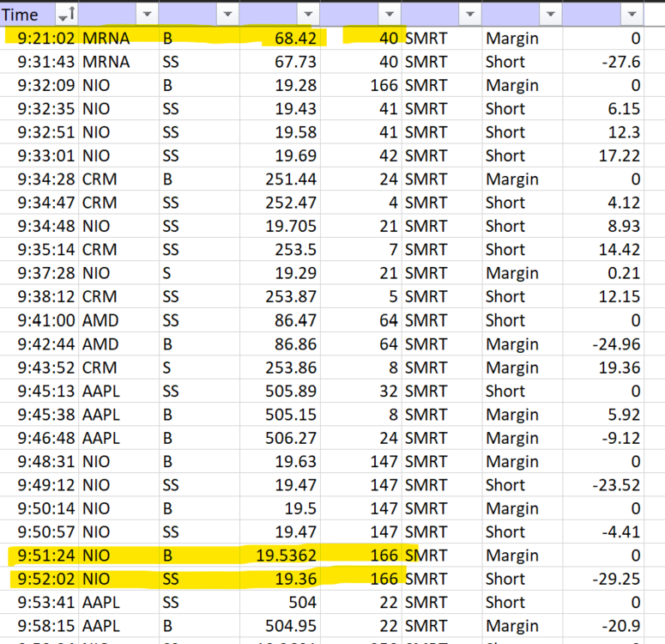This screenshot has height=644, width=665.
Task: Click SMRT in the 9:43:52 row
Action: [x=442, y=368]
